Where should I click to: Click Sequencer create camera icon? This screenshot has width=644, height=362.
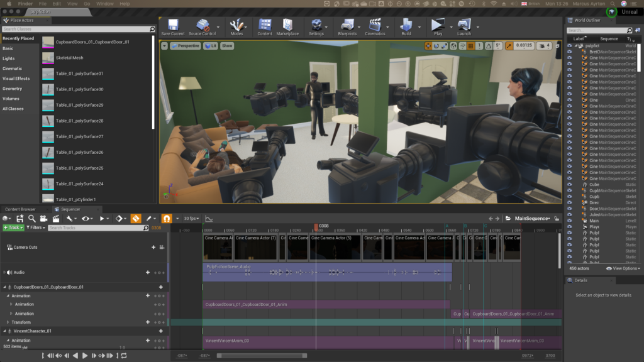[x=43, y=219]
